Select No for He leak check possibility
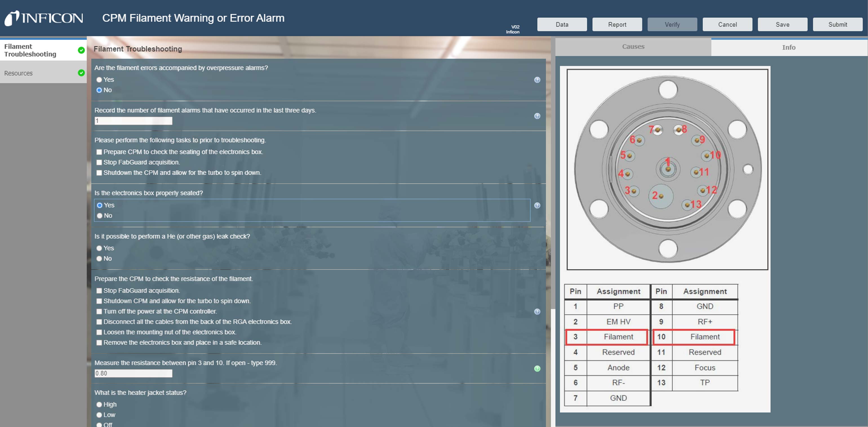 (x=99, y=259)
